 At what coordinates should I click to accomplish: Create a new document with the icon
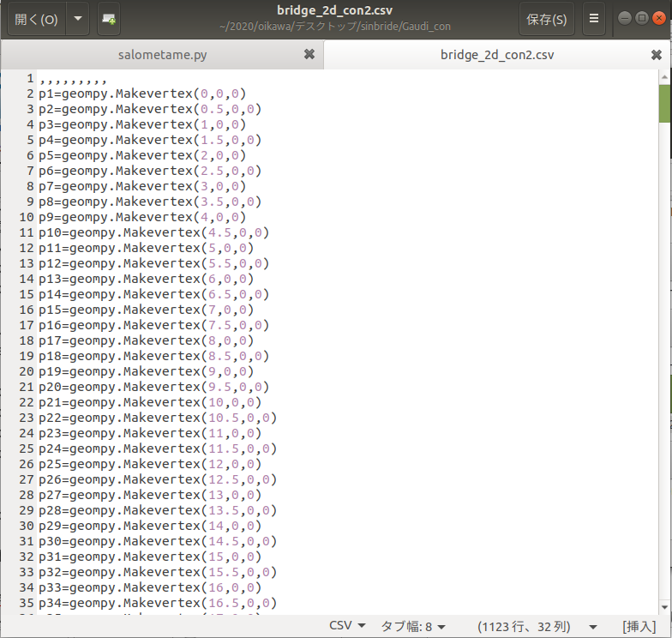pyautogui.click(x=109, y=19)
